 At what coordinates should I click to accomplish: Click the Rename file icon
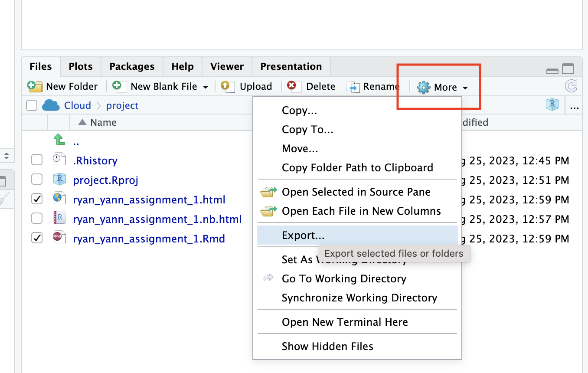click(353, 87)
